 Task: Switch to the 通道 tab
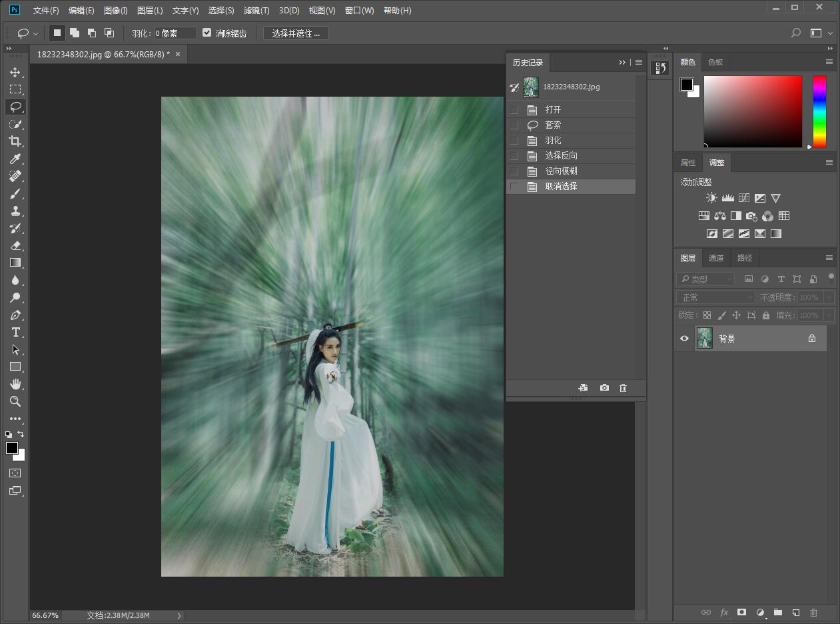[x=716, y=258]
